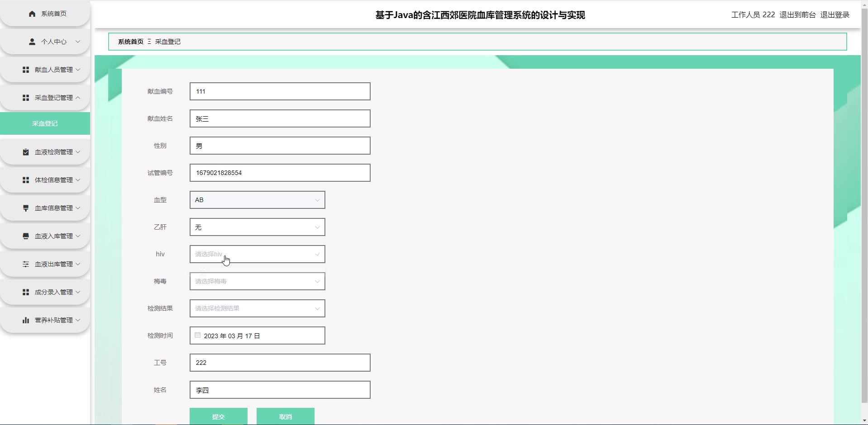Expand the 献血人员管理 chevron
This screenshot has width=868, height=425.
[78, 70]
